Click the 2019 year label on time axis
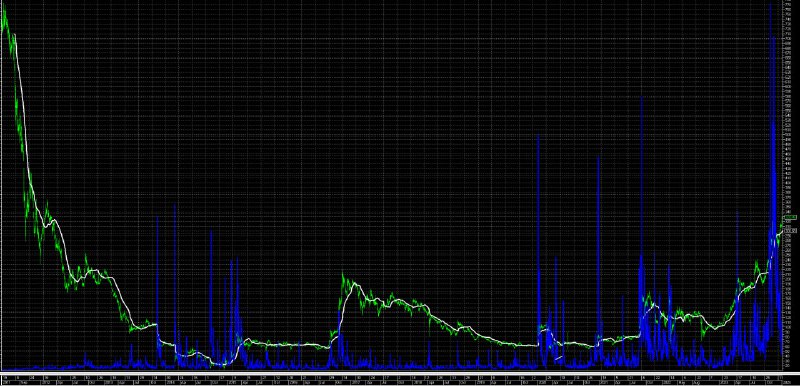The height and width of the screenshot is (386, 800). (x=481, y=381)
